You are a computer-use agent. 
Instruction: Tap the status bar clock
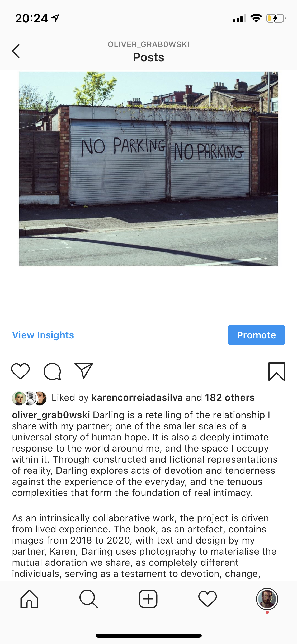pyautogui.click(x=32, y=19)
